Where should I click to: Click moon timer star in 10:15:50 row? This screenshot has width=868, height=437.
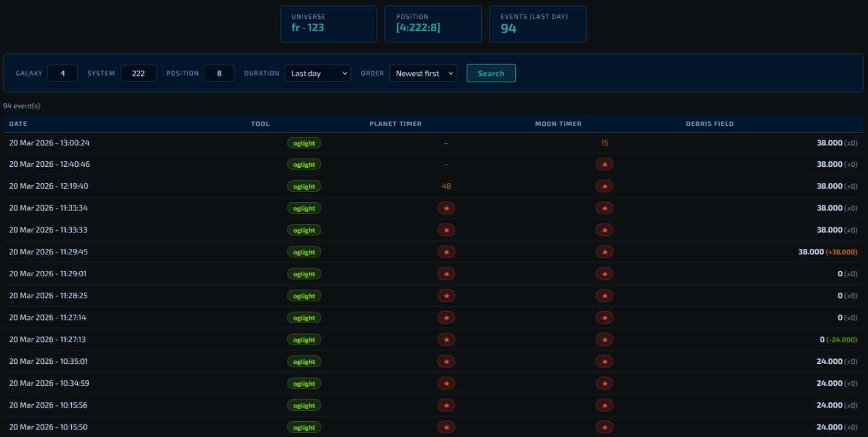point(604,427)
